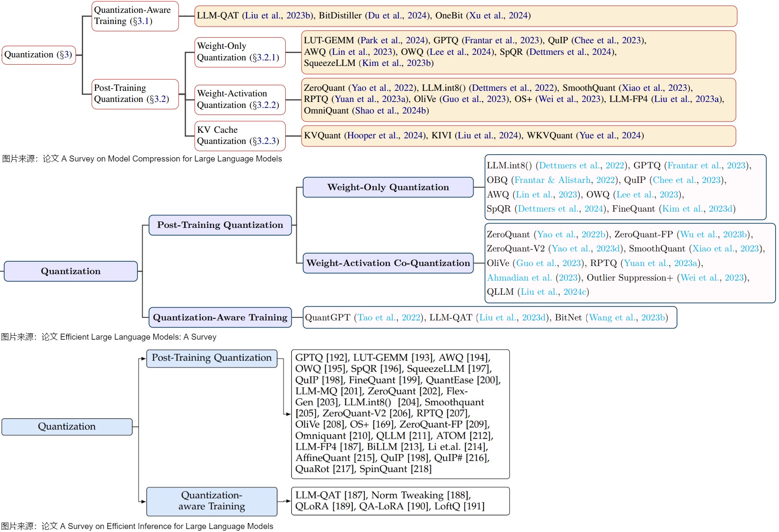Screen dimensions: 779x532
Task: Select the KV Cache Quantization (§3.2.3) box
Action: coord(240,135)
